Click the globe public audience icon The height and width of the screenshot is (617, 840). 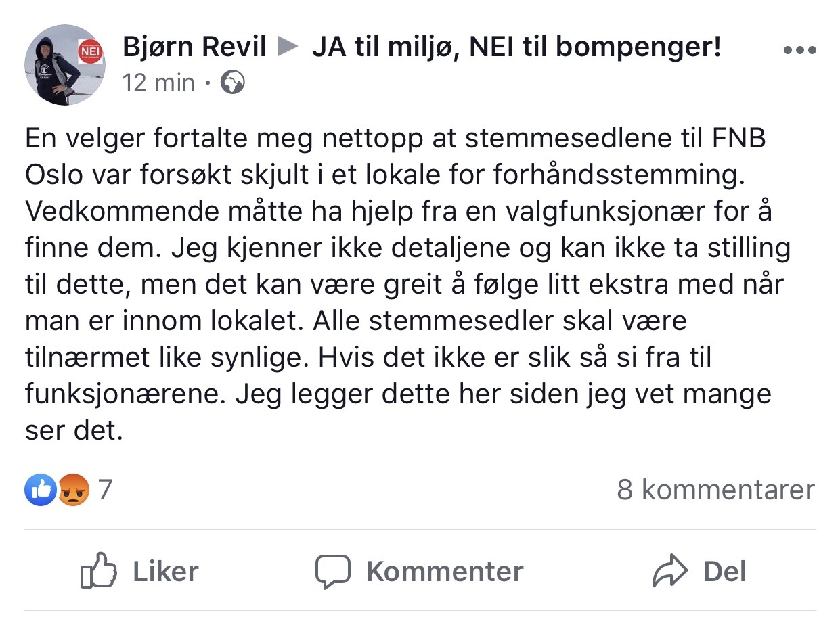click(x=232, y=83)
